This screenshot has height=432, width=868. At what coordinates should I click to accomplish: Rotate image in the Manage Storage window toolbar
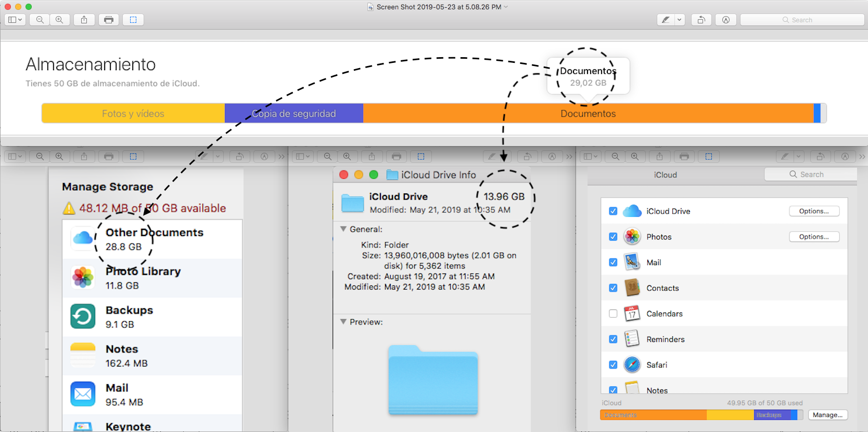[240, 156]
